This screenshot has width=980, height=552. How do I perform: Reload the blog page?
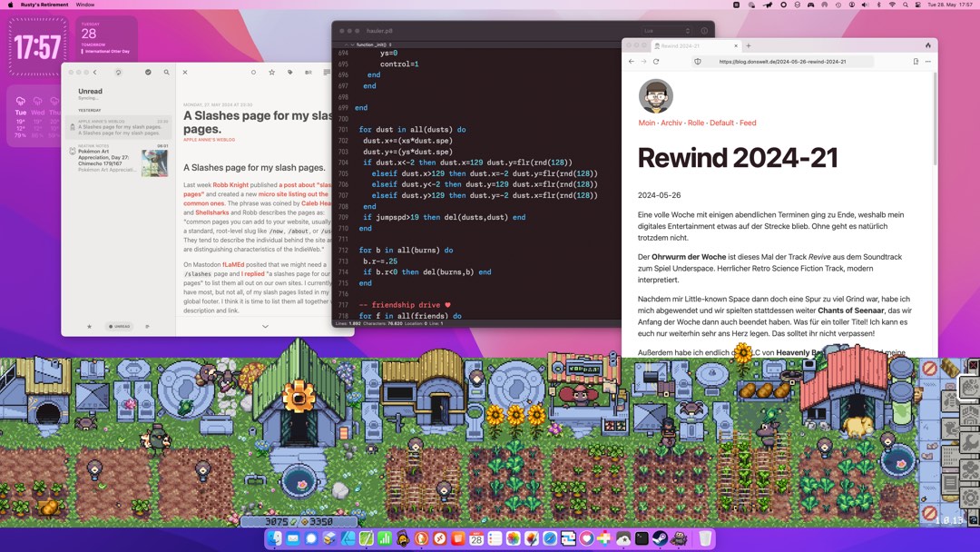coord(656,62)
